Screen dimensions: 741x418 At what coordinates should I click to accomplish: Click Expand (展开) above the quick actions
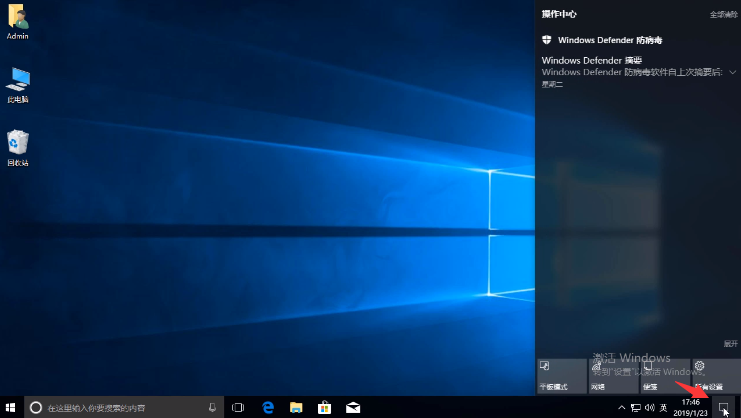tap(730, 343)
